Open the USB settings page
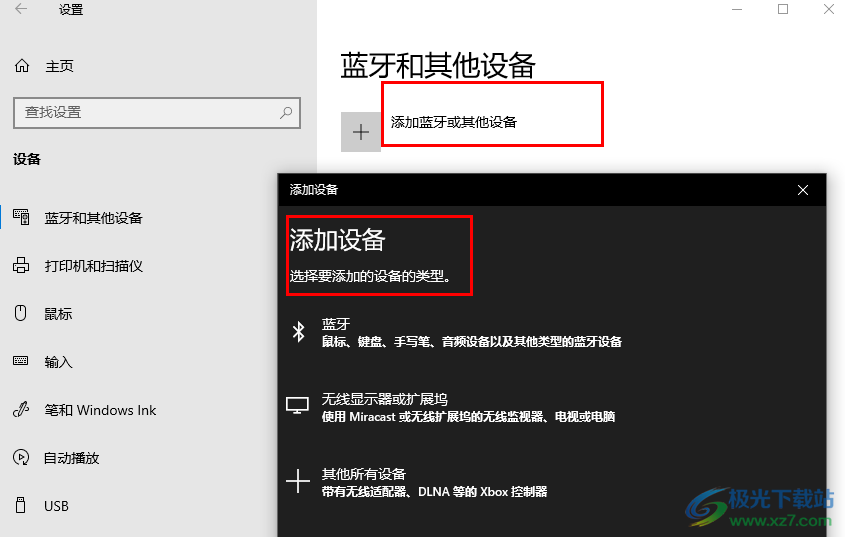The image size is (845, 537). pos(57,506)
